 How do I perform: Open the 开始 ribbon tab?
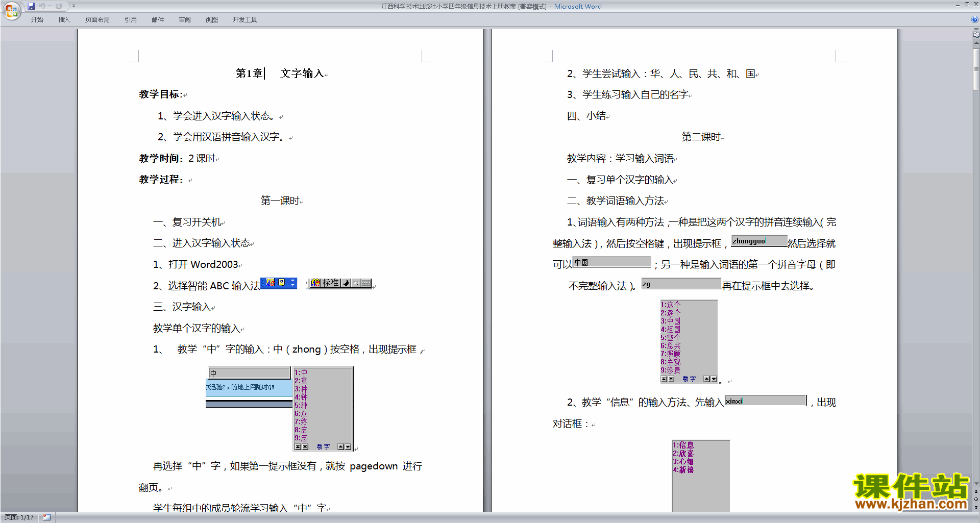(x=37, y=19)
